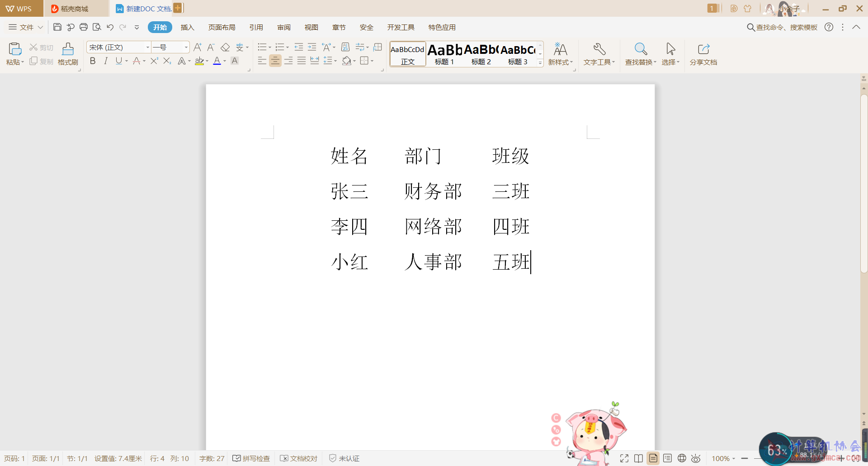Viewport: 868px width, 466px height.
Task: Open the 审阅 review tab
Action: point(284,27)
